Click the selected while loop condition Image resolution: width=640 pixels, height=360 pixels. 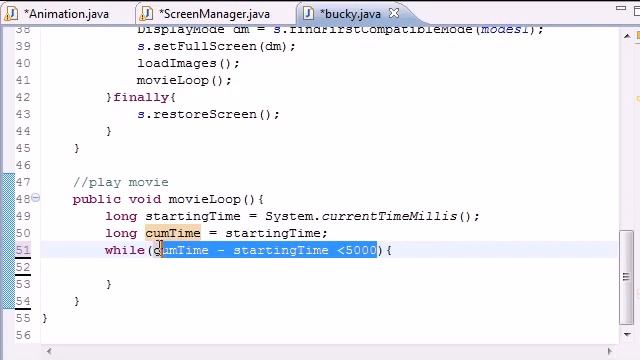coord(265,250)
